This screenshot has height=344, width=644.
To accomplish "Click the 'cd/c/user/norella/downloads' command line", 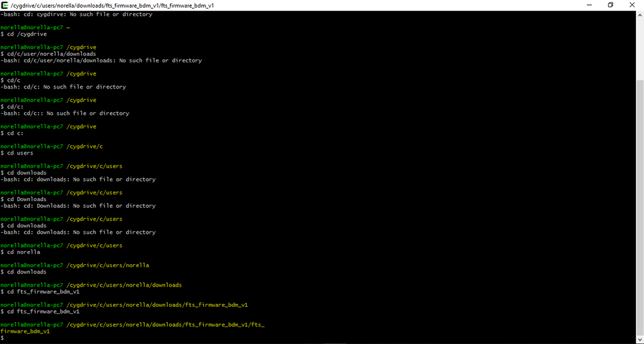I will coord(48,54).
